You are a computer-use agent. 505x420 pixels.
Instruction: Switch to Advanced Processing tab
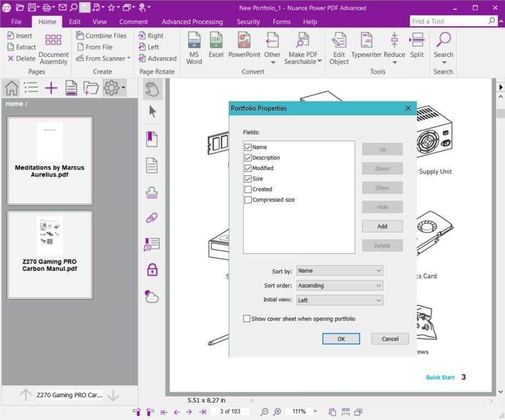coord(192,21)
